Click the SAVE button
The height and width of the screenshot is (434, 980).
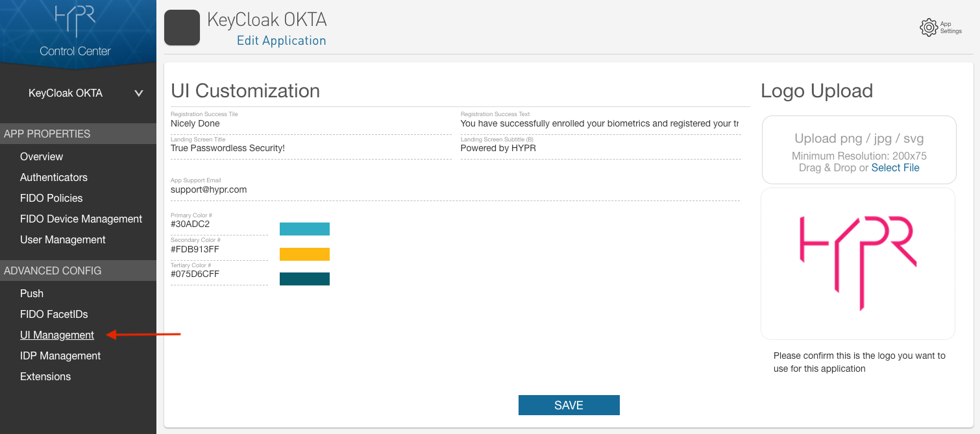(569, 405)
